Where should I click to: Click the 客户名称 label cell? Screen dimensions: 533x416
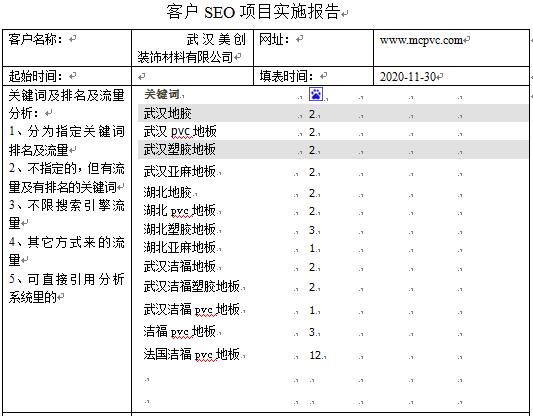tap(67, 48)
